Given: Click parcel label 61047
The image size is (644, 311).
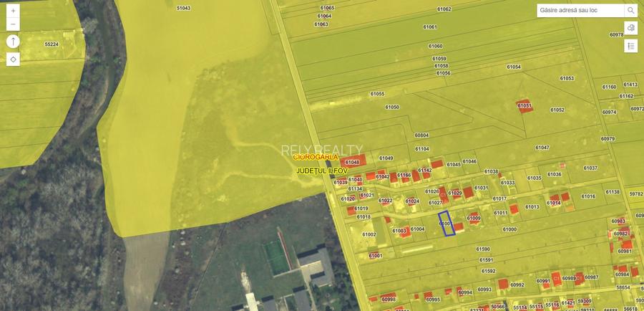Looking at the screenshot, I should [542, 148].
